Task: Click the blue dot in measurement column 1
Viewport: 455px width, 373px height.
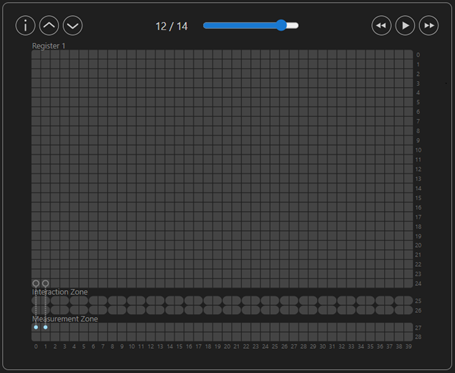Action: coord(45,327)
